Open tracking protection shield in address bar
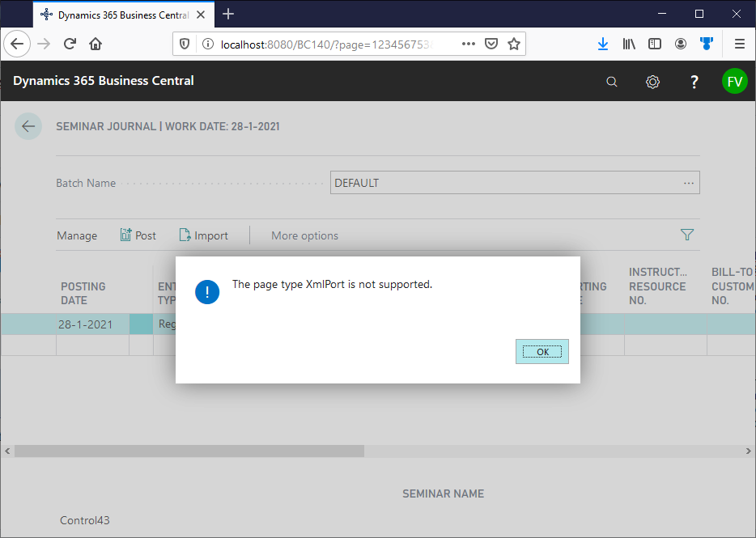 (185, 44)
